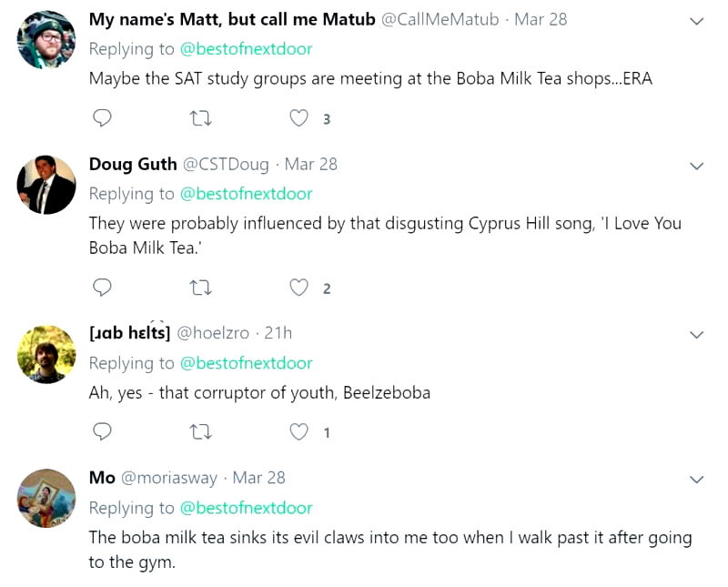Reply to Matub's SAT study groups tweet
The image size is (728, 587).
tap(103, 118)
